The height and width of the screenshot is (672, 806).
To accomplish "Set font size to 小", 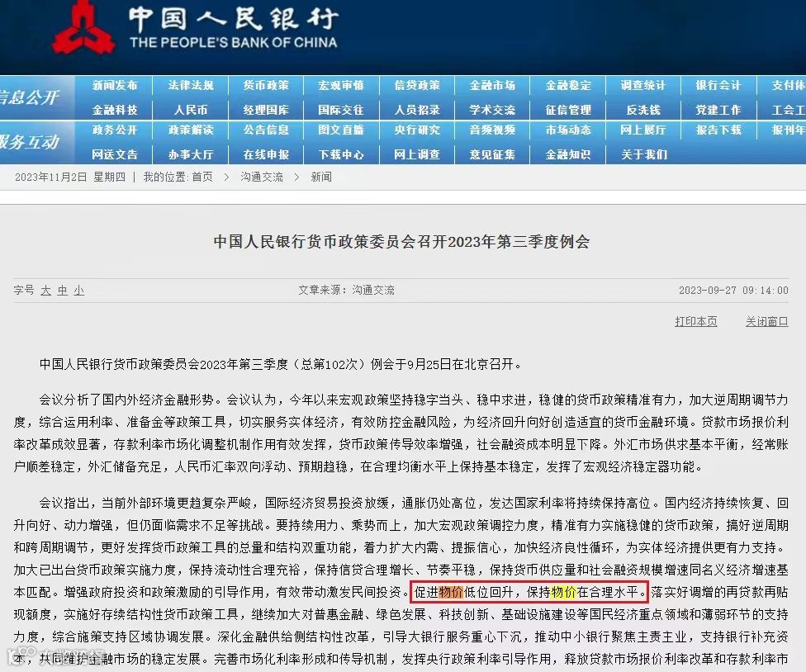I will pyautogui.click(x=78, y=291).
